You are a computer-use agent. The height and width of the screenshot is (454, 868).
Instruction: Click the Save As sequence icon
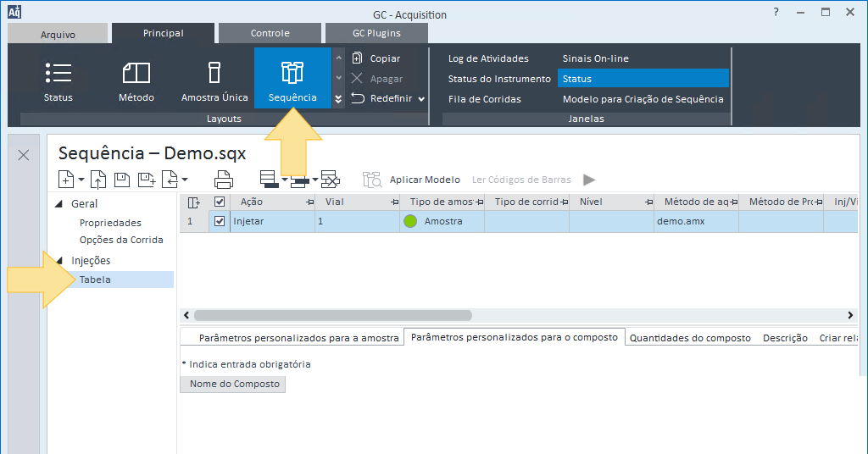click(x=147, y=180)
